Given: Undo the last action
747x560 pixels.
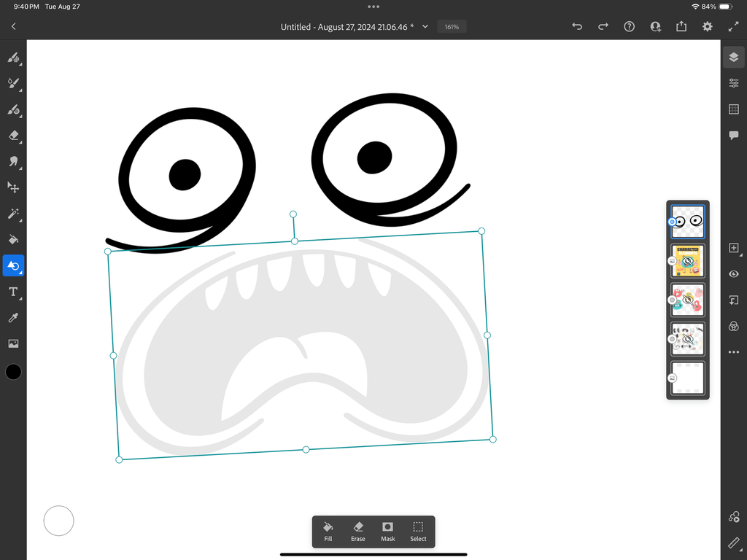Looking at the screenshot, I should click(577, 27).
